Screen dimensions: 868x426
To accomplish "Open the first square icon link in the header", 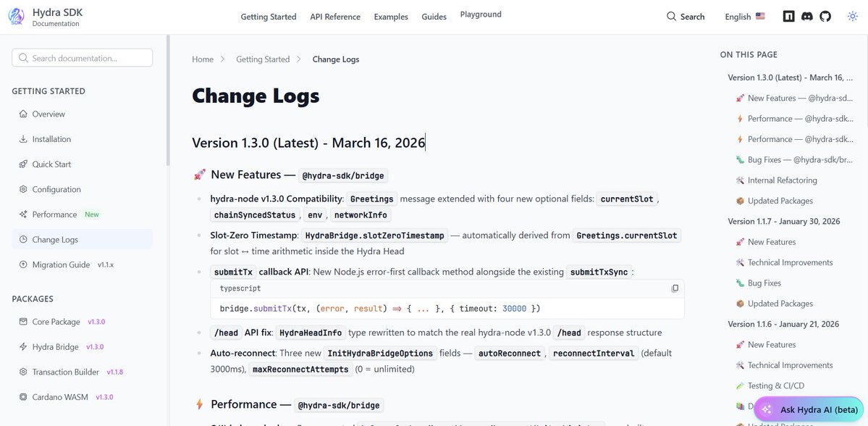I will 789,17.
